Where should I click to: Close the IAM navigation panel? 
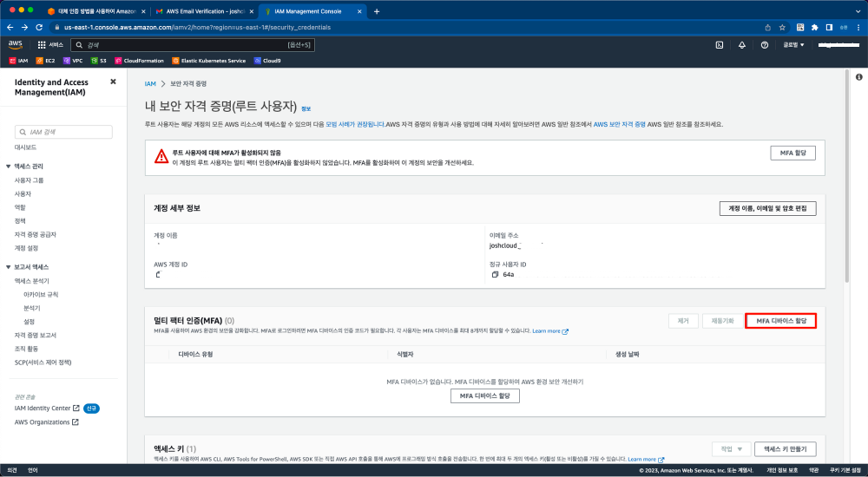point(113,82)
